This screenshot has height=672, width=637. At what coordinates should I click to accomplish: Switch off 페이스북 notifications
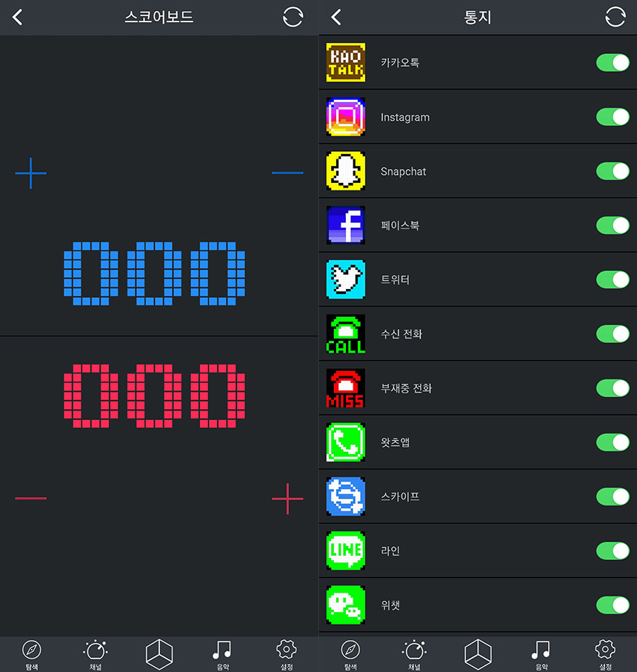[613, 225]
